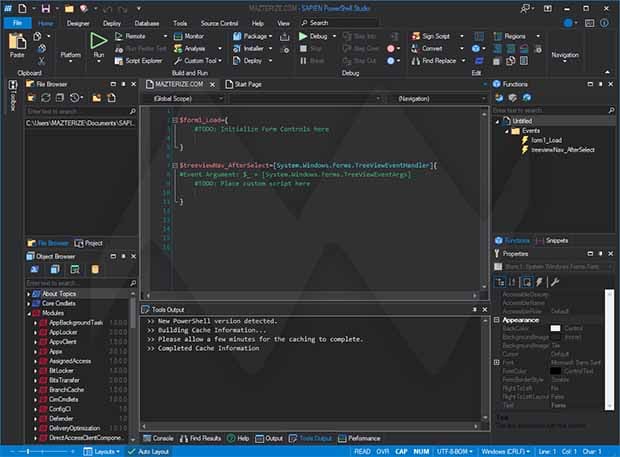The width and height of the screenshot is (620, 457).
Task: Pin the Tools Output panel
Action: coord(474,310)
